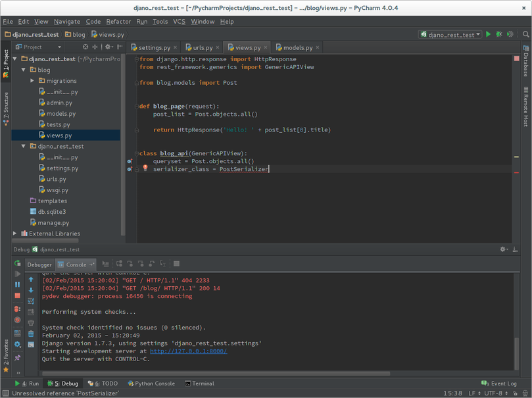Switch to the models.py editor tab
Screen dimensions: 532x398
[x=297, y=47]
